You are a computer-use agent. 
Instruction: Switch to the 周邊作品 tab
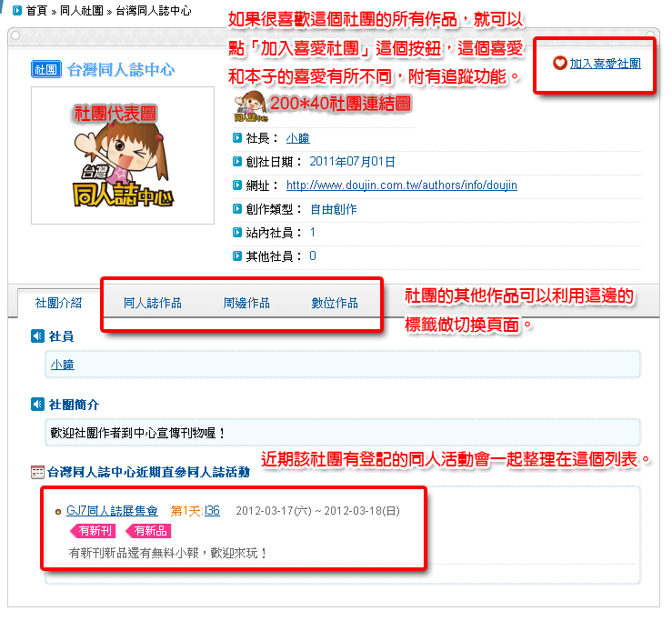(246, 303)
